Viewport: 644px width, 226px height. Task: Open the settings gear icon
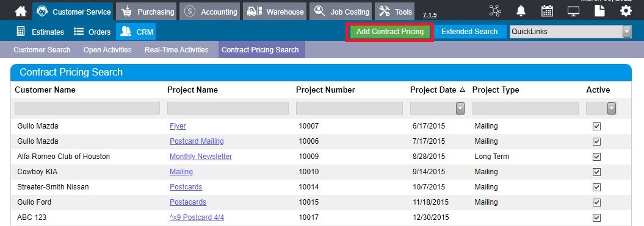(626, 11)
